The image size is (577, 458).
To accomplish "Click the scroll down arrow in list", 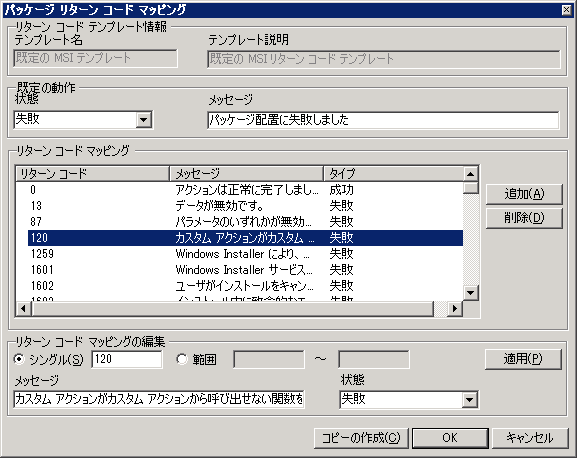I will 470,293.
